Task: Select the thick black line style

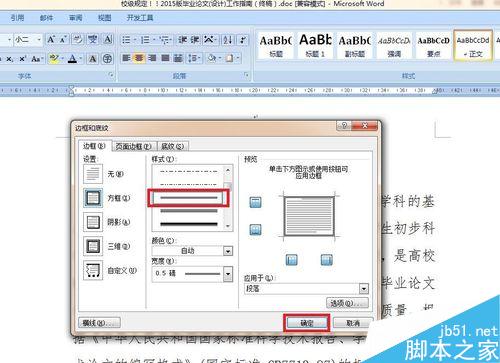Action: 189,224
